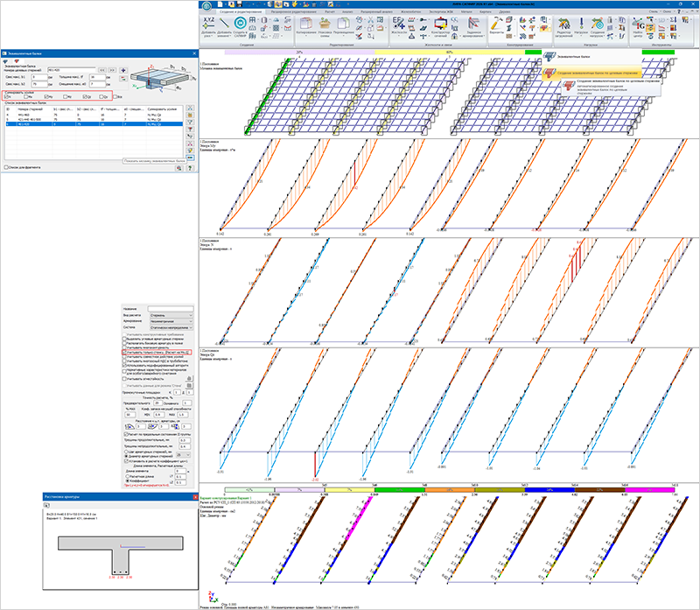Open the 'Вид расчета' dropdown
Screen dimensions: 700x610
(171, 315)
